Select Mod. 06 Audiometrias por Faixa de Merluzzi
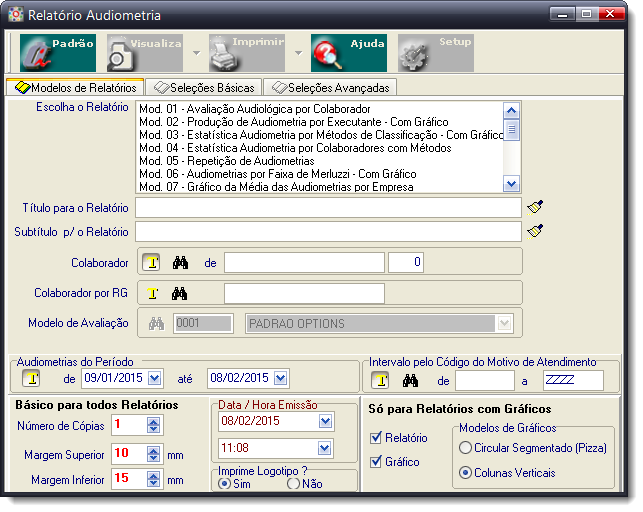Screen dimensions: 643x512 coord(278,174)
